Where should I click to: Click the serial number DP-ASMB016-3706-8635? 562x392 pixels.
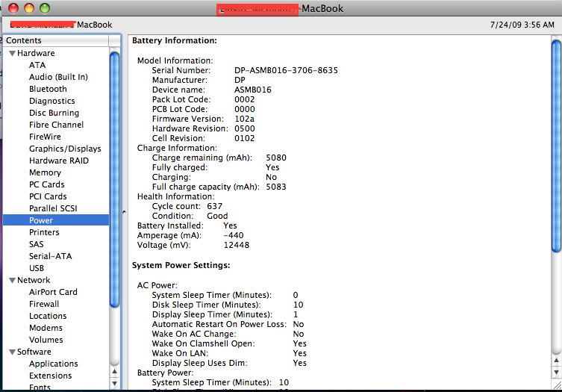pos(286,70)
